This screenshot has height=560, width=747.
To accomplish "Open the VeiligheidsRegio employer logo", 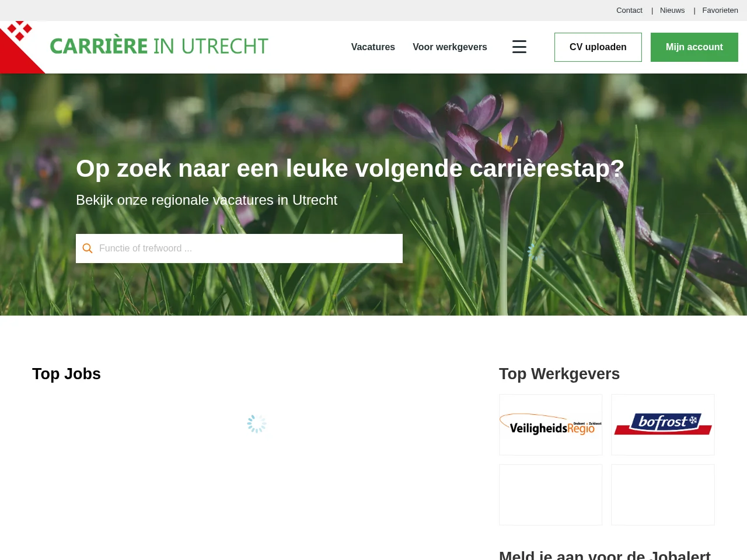I will (550, 425).
